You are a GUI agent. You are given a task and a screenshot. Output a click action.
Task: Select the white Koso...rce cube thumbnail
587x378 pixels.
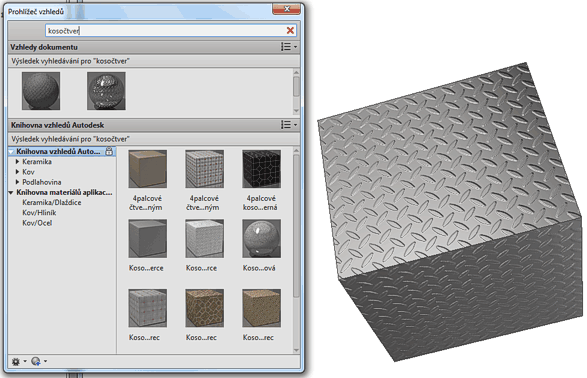click(204, 238)
